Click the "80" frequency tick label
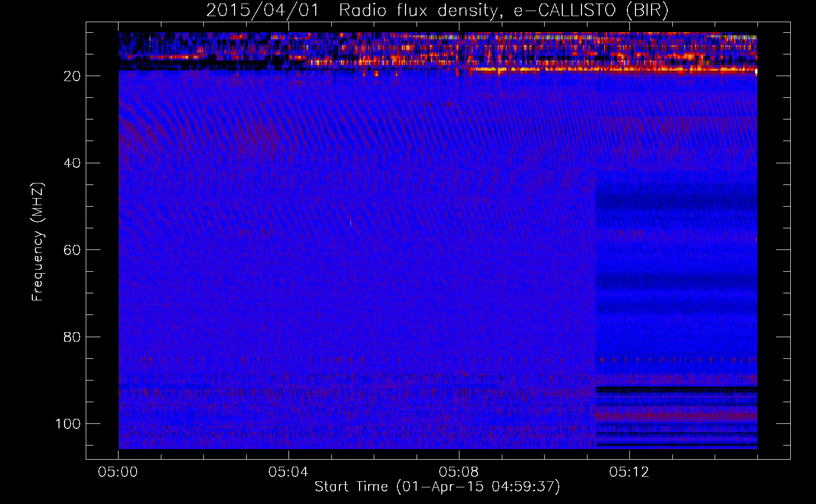This screenshot has width=816, height=504. coord(72,337)
